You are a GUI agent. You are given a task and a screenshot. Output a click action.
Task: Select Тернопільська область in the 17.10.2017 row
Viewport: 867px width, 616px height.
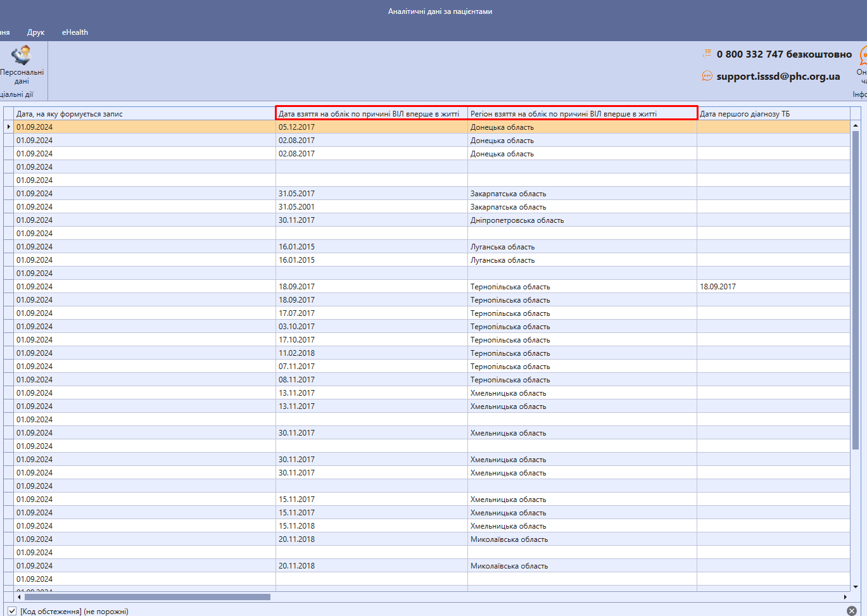tap(582, 340)
